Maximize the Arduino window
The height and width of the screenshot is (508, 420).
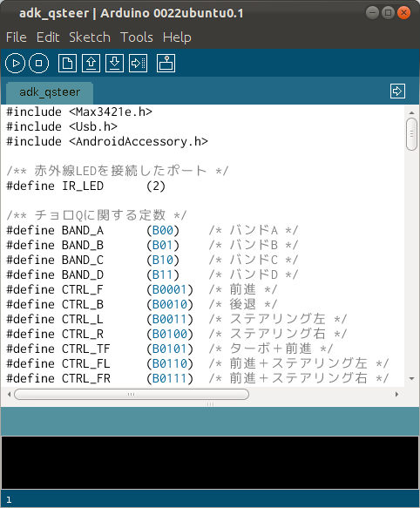pyautogui.click(x=388, y=13)
